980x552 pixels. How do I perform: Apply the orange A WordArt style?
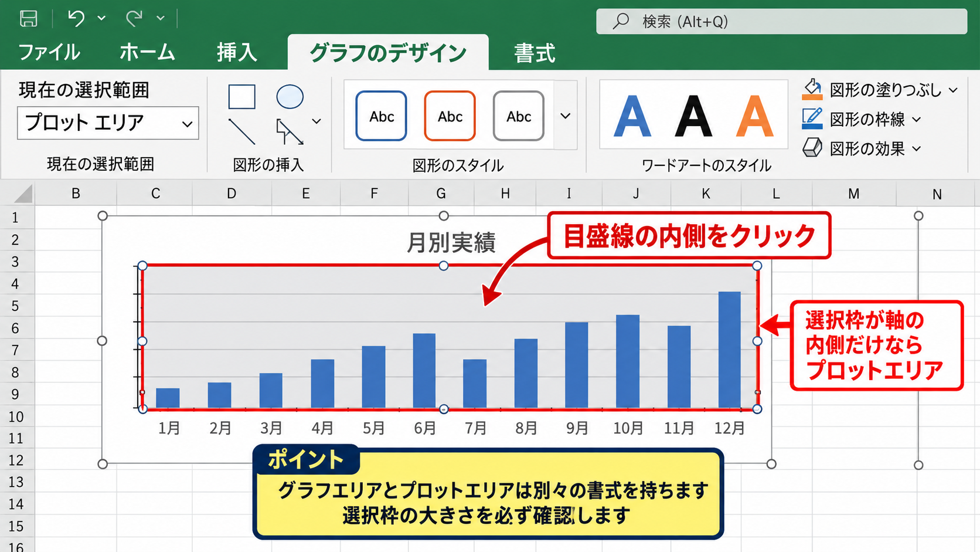pos(755,117)
